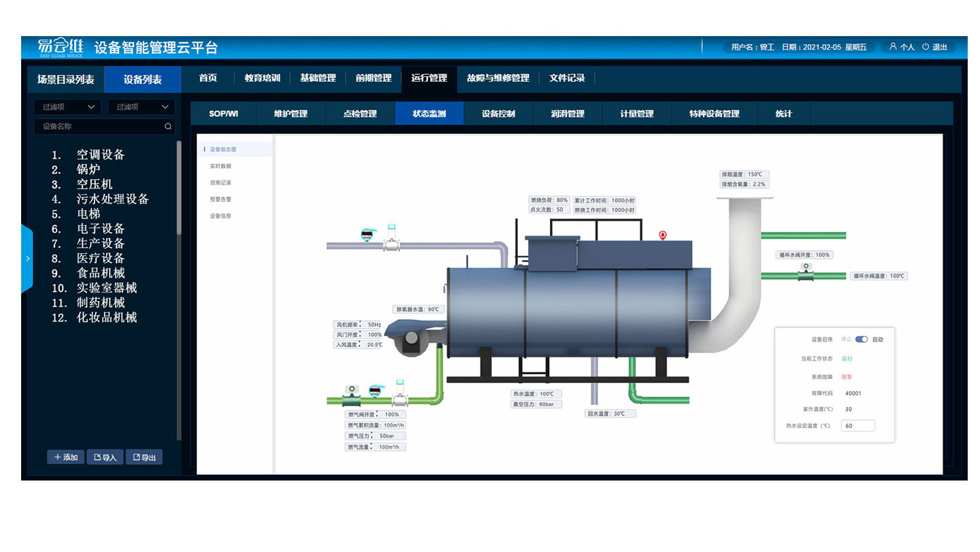Select 锅炉 in the device list

[88, 169]
